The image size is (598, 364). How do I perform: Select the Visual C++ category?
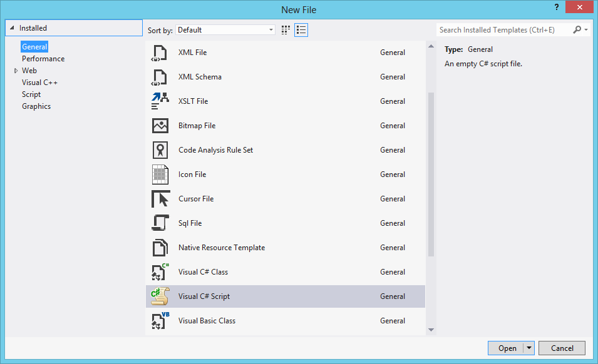pos(39,82)
